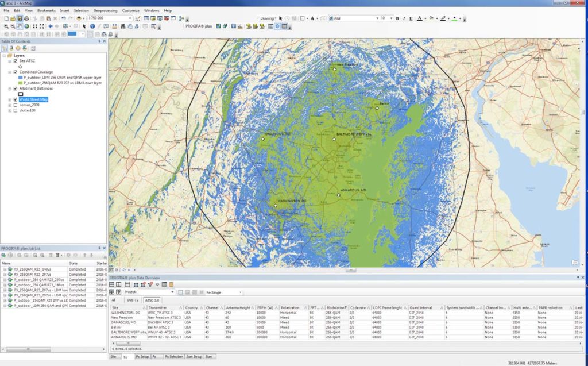Screen dimensions: 588x366
Task: Click blue P_outdoor_LDM upper layer symbol swatch
Action: click(x=20, y=78)
